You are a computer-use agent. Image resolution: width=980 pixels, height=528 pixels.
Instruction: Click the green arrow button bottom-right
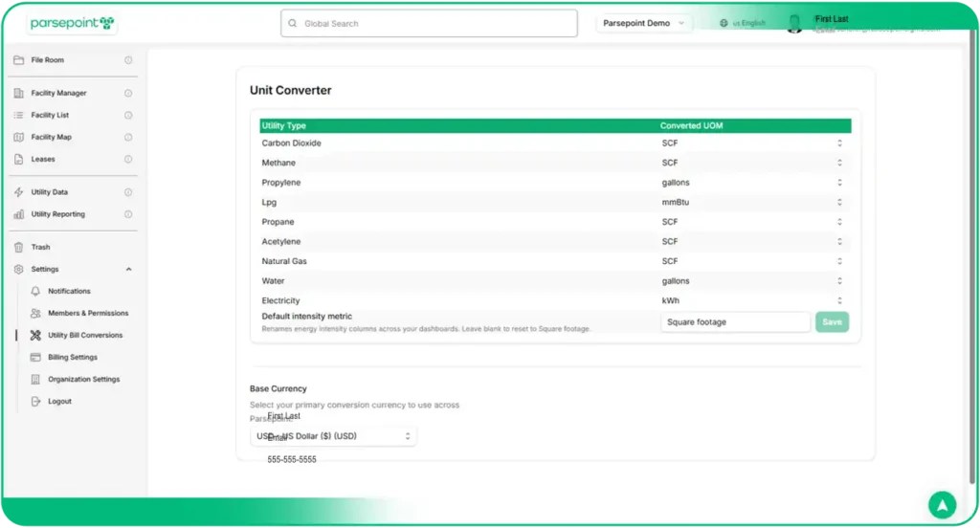(942, 504)
